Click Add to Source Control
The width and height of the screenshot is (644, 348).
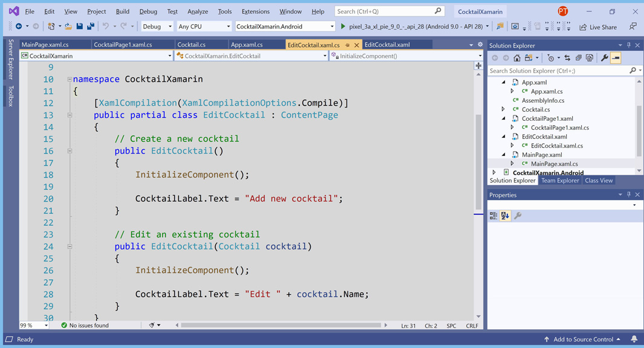pyautogui.click(x=583, y=340)
